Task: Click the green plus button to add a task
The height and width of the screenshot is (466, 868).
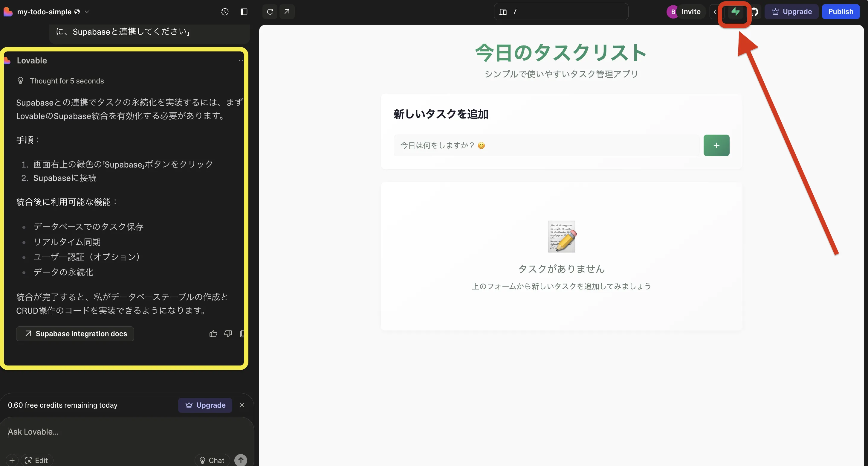Action: (x=716, y=145)
